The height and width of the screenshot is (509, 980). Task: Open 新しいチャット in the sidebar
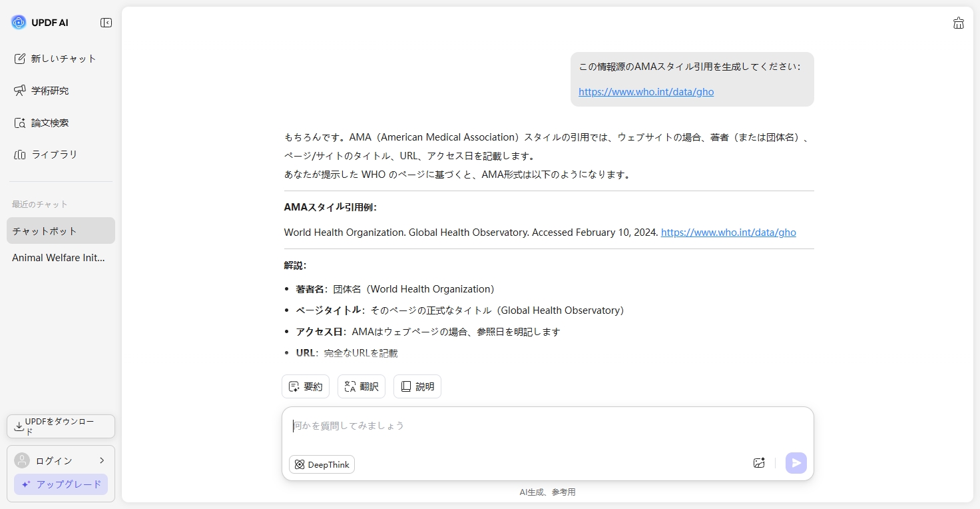click(61, 59)
